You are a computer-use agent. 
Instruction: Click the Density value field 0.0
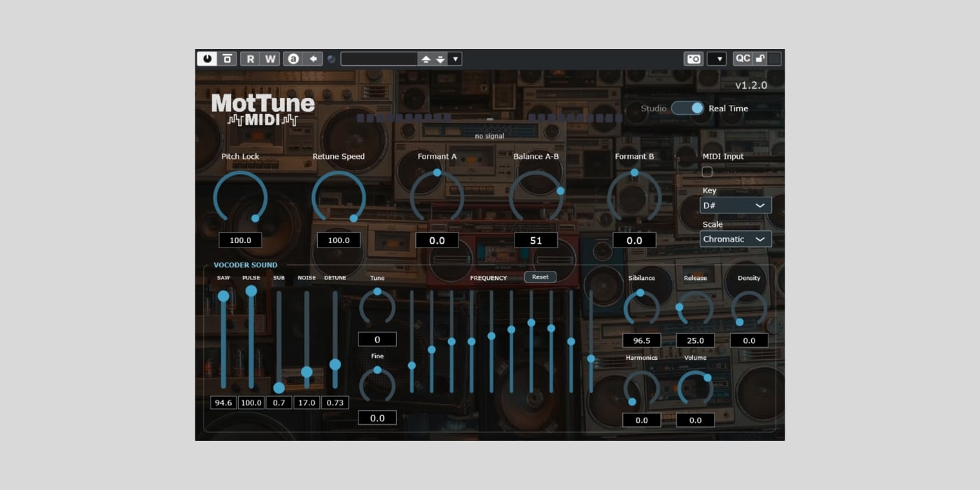tap(749, 341)
